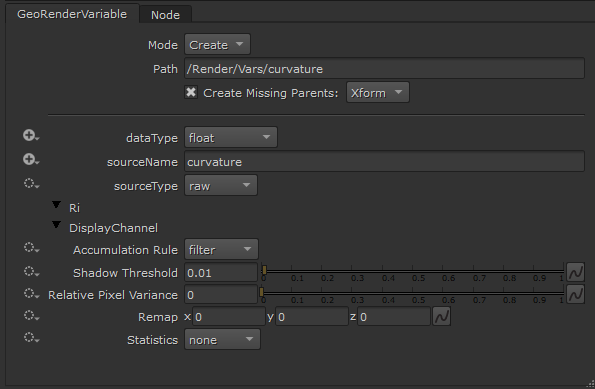Click the Path field containing /Render/Vars/curvature

(384, 69)
